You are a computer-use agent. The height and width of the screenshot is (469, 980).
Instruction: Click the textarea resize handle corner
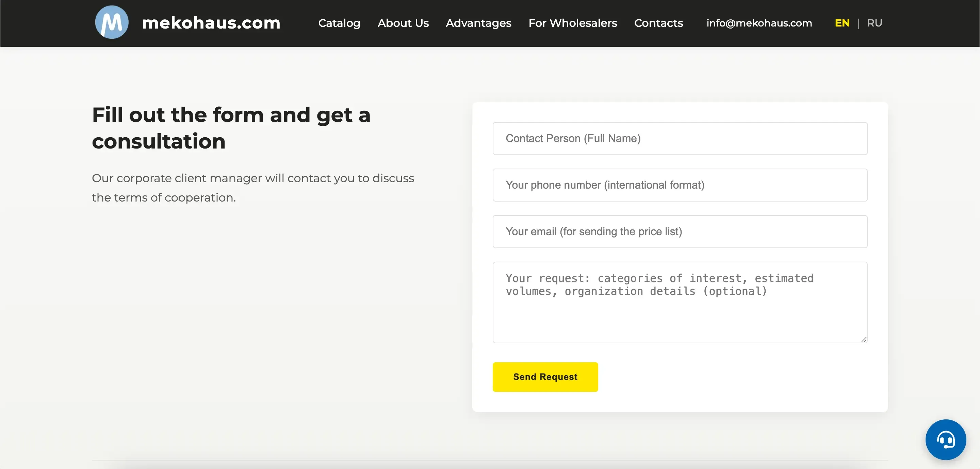click(864, 340)
